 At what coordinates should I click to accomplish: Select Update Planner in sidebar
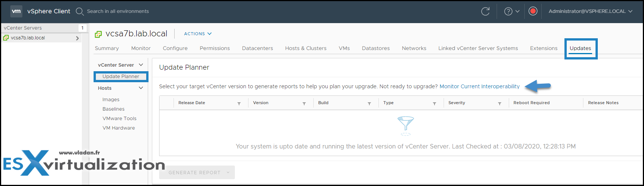pos(121,77)
